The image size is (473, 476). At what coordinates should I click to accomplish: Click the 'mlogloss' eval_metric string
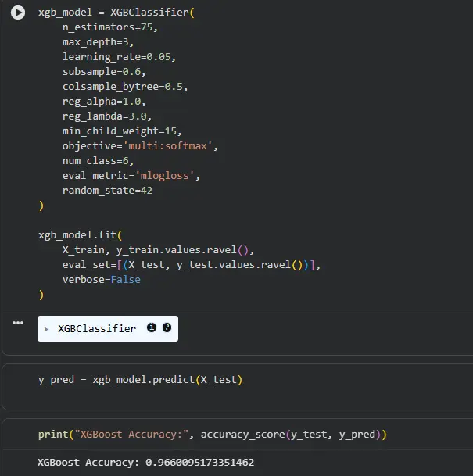(x=164, y=176)
